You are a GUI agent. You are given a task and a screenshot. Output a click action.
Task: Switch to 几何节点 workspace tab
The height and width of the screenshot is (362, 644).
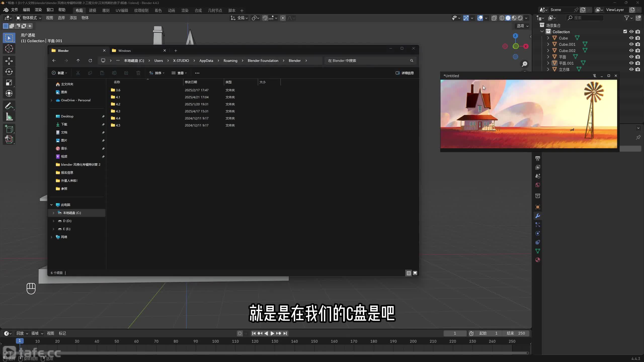pos(215,10)
